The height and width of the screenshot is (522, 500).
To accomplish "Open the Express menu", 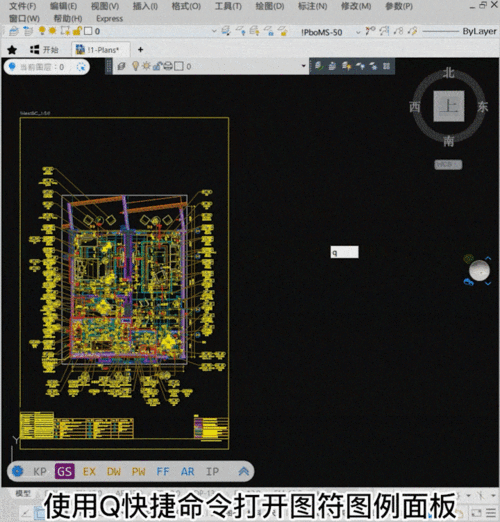I will 109,18.
